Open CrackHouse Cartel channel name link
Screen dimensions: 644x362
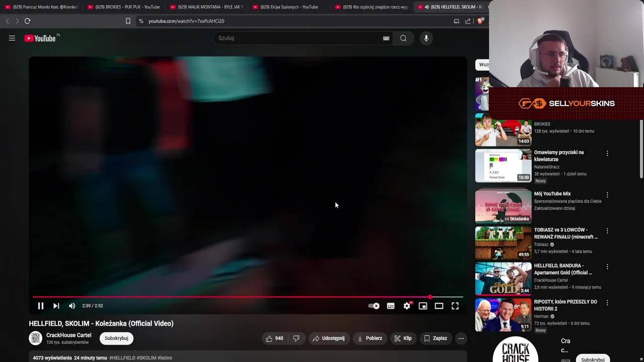pos(69,335)
